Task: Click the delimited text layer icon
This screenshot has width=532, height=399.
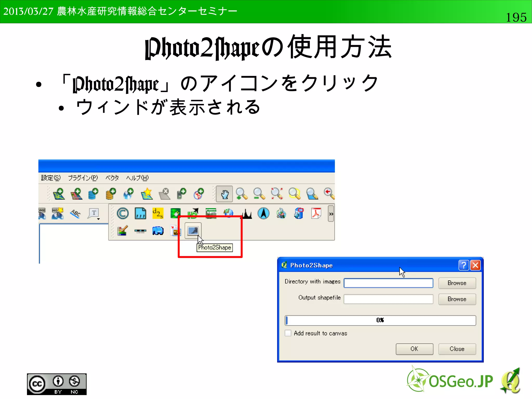Action: click(140, 214)
